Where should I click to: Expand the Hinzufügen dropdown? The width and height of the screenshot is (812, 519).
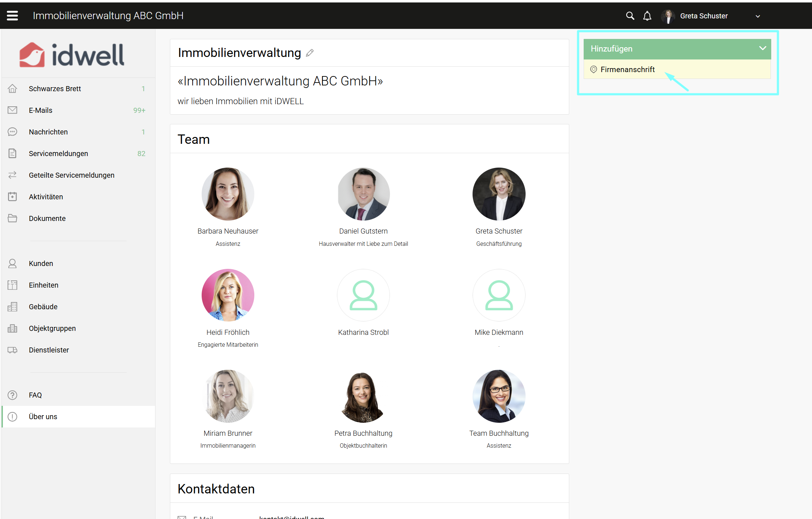click(762, 49)
